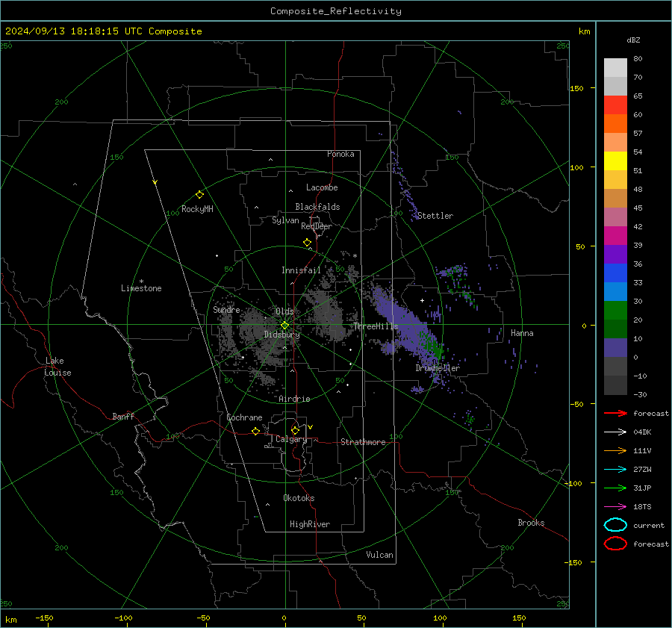Click the Sundre town label

(226, 309)
